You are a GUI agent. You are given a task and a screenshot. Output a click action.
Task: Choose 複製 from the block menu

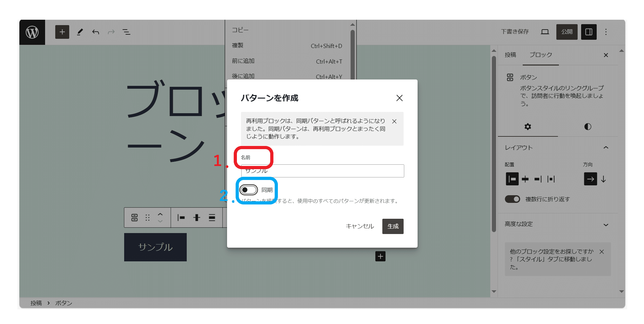pos(238,45)
